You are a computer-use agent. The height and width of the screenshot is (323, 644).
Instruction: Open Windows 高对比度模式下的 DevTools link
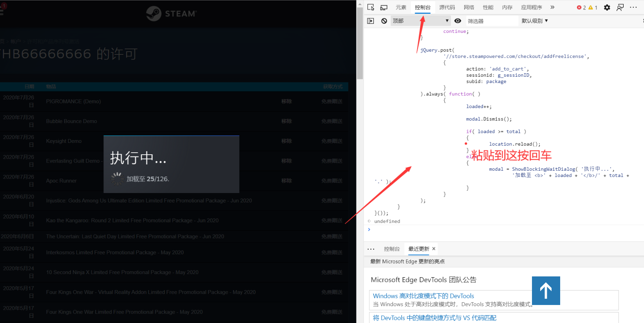[x=423, y=296]
